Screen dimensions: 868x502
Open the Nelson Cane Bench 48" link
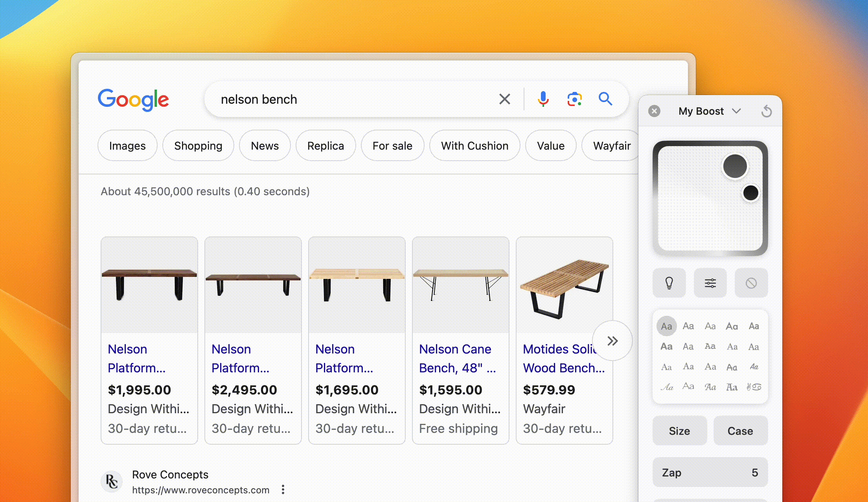tap(457, 358)
